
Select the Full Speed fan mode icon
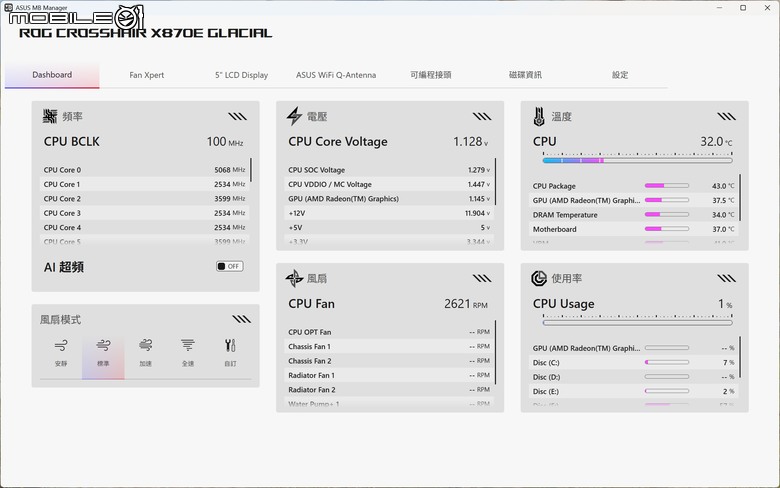click(x=188, y=345)
